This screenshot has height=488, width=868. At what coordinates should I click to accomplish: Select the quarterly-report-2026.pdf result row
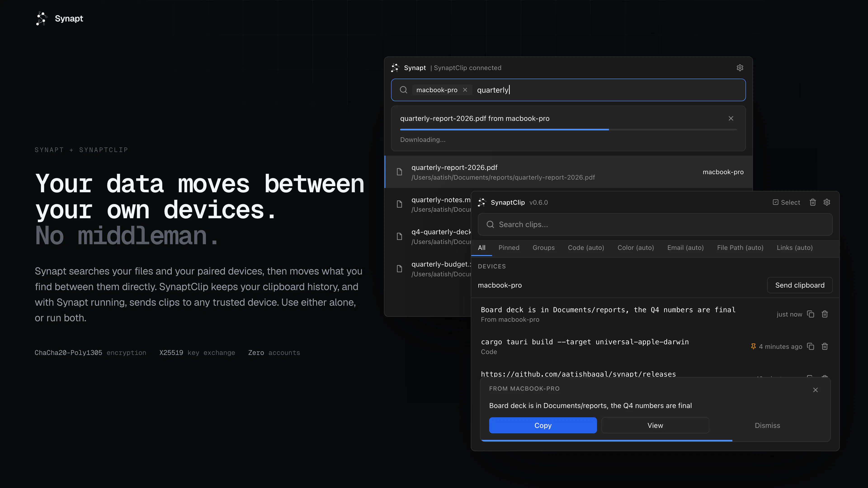tap(568, 172)
